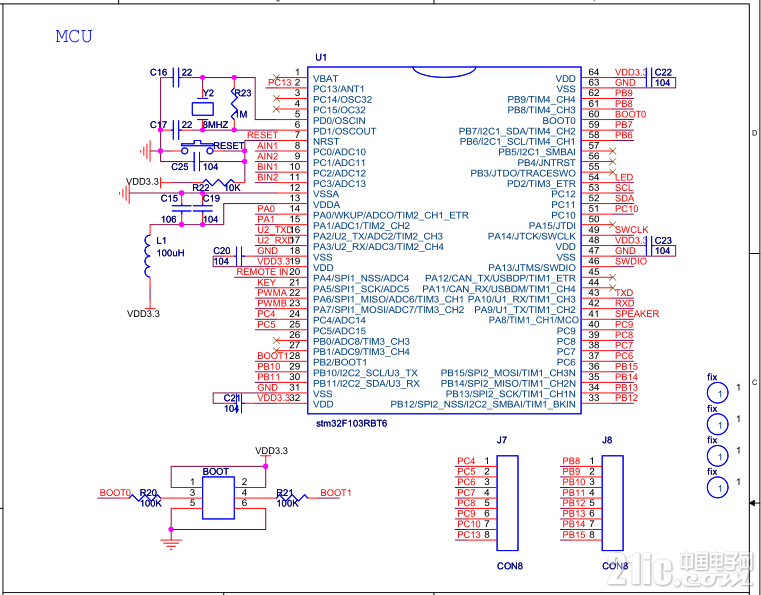This screenshot has width=761, height=595.
Task: Click the 106 capacitor value
Action: pyautogui.click(x=168, y=219)
